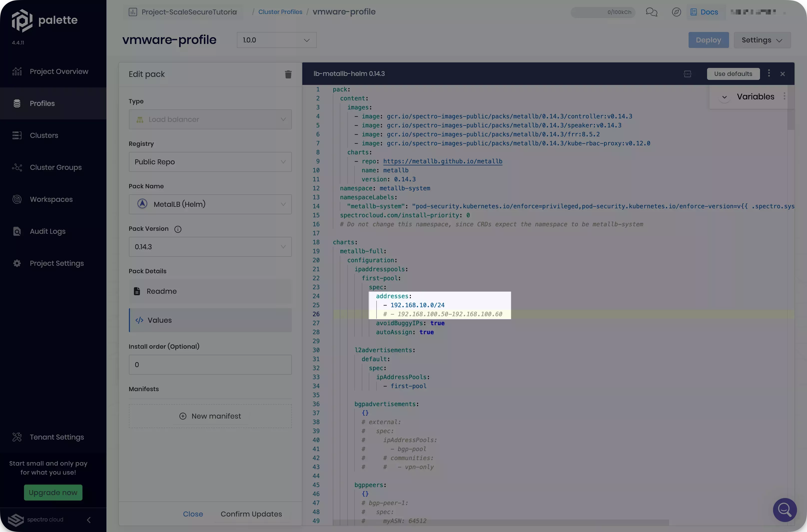Go to Profiles section
The width and height of the screenshot is (807, 532).
[53, 103]
